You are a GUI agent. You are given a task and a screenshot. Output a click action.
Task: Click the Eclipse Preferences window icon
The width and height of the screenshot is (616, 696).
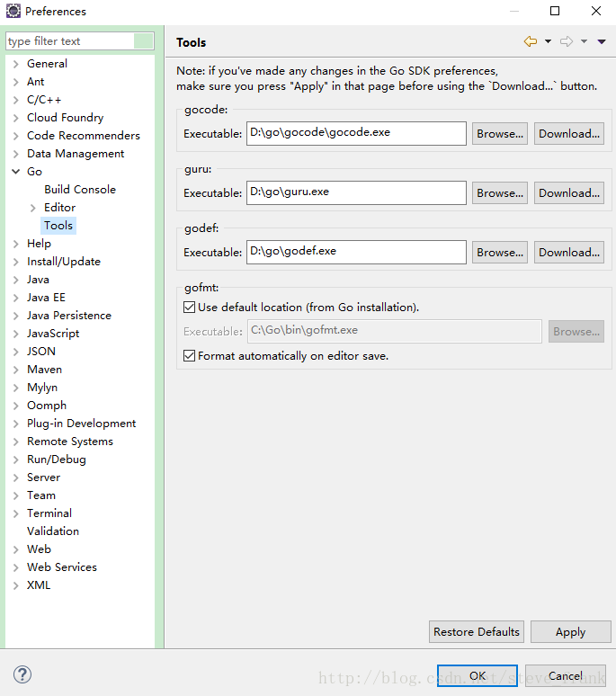13,11
